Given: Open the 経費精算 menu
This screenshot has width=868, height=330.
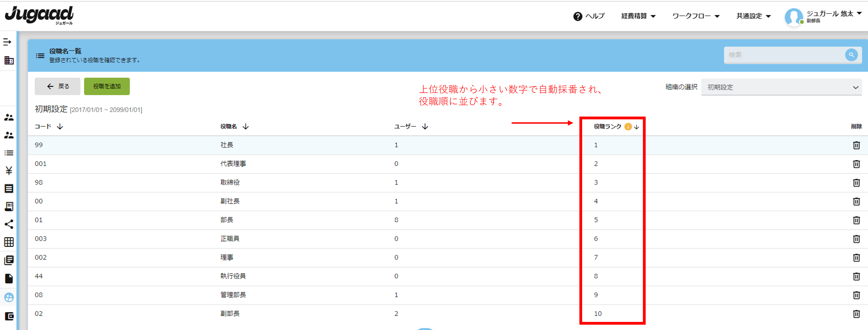Looking at the screenshot, I should (638, 16).
